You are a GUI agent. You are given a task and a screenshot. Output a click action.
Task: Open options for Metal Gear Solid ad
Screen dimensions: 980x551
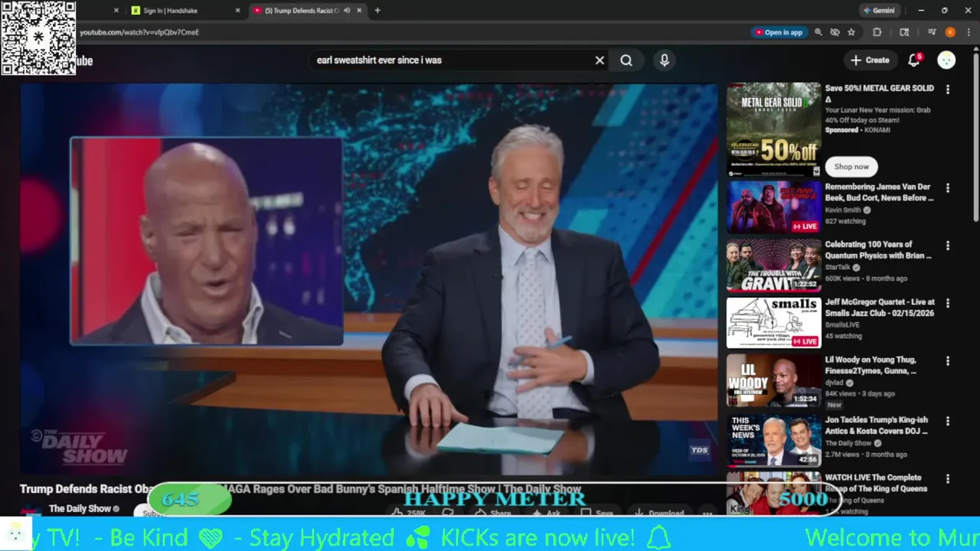tap(948, 90)
